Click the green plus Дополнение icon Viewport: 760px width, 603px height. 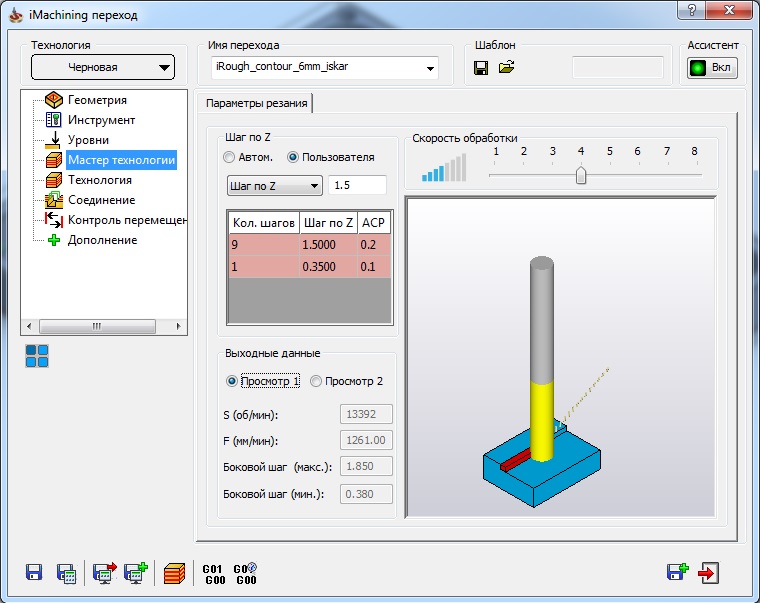54,240
